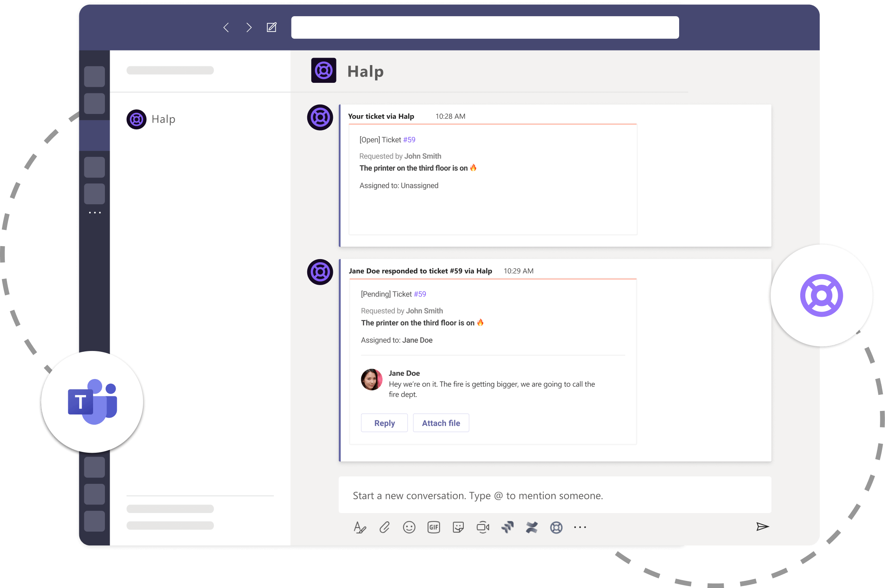
Task: Click Halp avatar on 10:29 AM message
Action: [320, 272]
